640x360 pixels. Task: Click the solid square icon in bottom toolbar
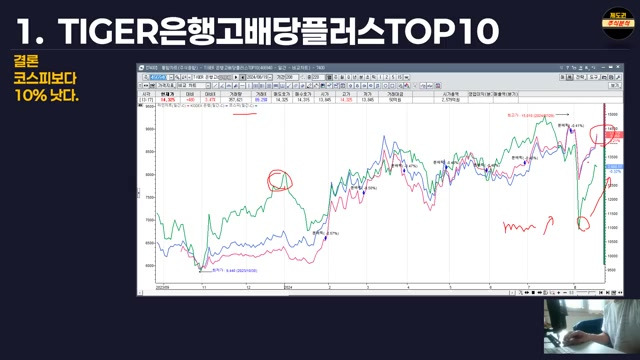click(x=533, y=293)
